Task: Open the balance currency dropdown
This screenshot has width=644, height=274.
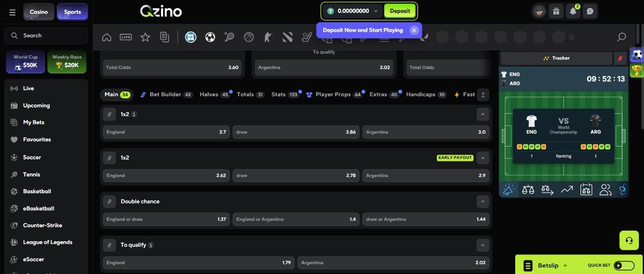Action: click(x=376, y=11)
